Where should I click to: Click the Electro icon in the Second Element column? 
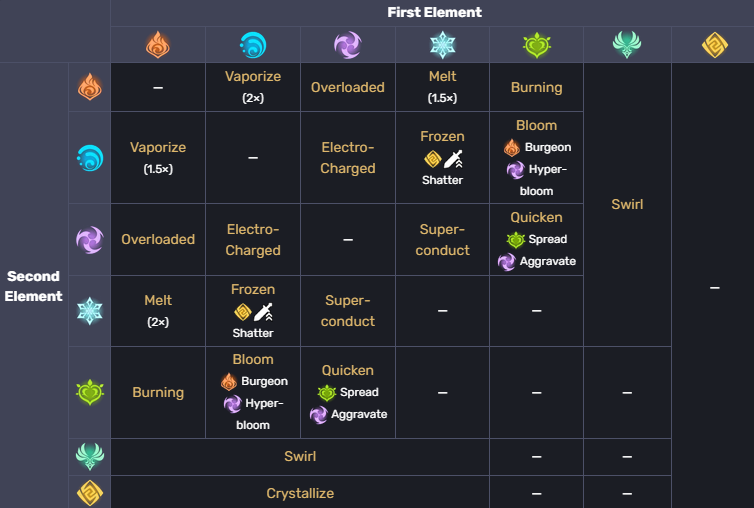click(x=90, y=240)
